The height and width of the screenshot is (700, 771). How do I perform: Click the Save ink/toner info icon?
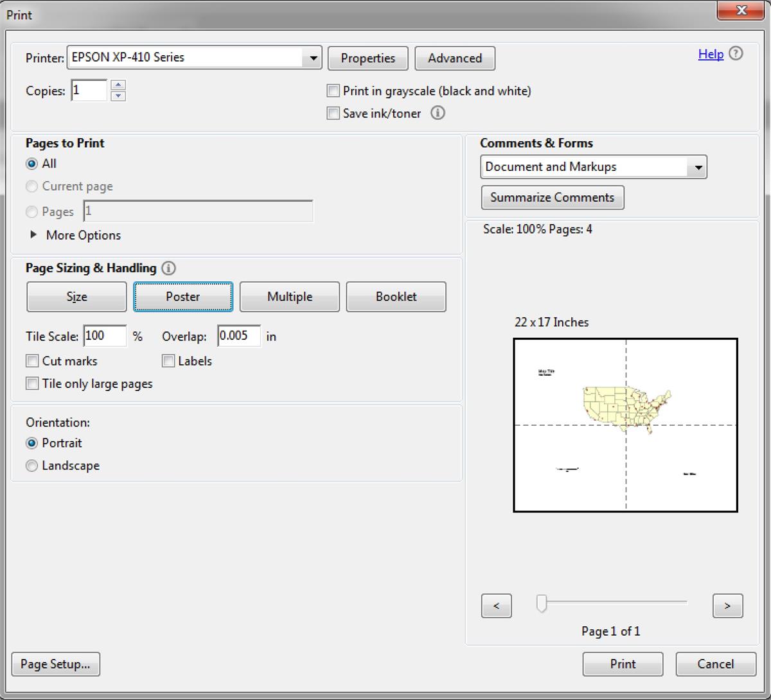[438, 113]
